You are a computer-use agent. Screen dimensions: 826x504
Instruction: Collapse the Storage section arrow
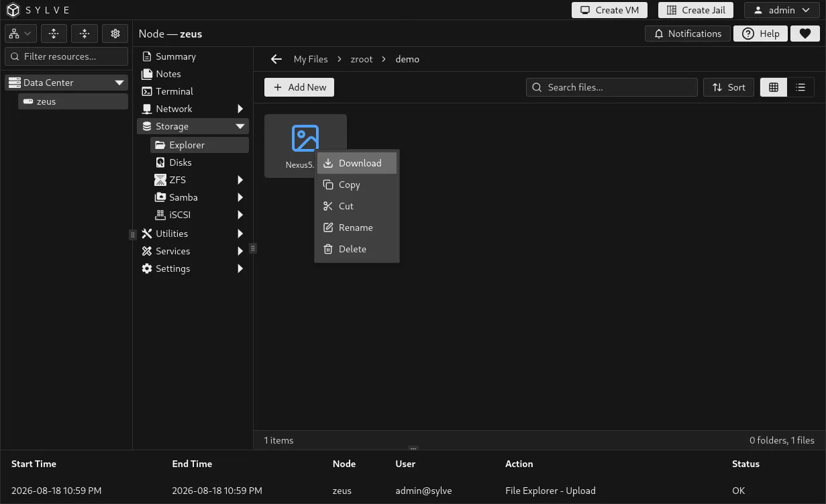point(240,126)
